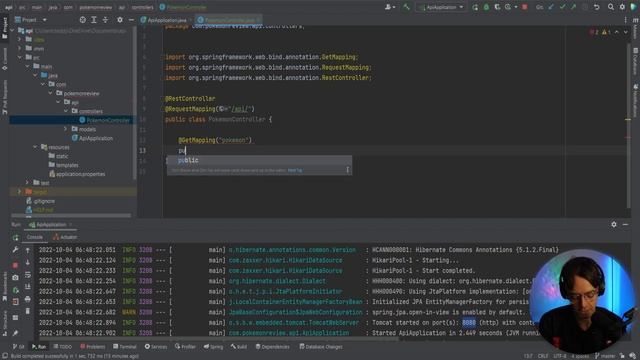
Task: Open Project panel options gear
Action: tap(120, 20)
